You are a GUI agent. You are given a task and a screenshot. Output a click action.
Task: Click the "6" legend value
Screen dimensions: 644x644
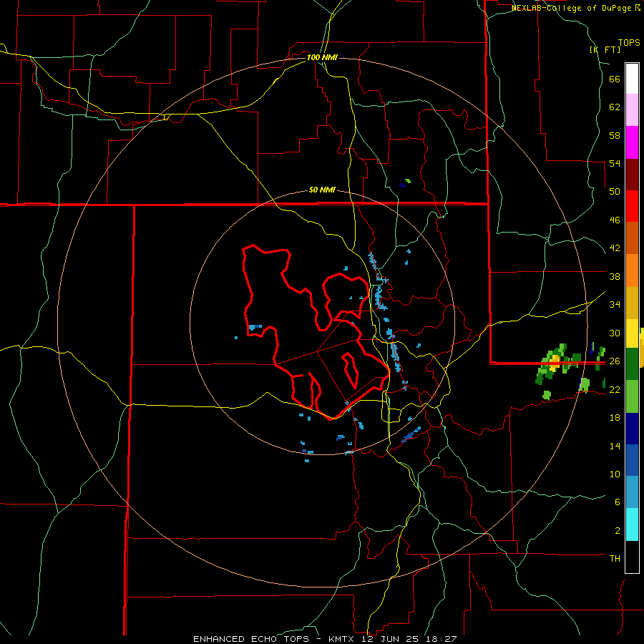click(618, 502)
